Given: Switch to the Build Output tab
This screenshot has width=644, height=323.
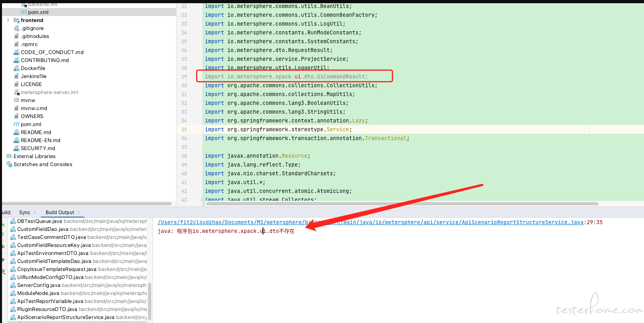Looking at the screenshot, I should [60, 212].
